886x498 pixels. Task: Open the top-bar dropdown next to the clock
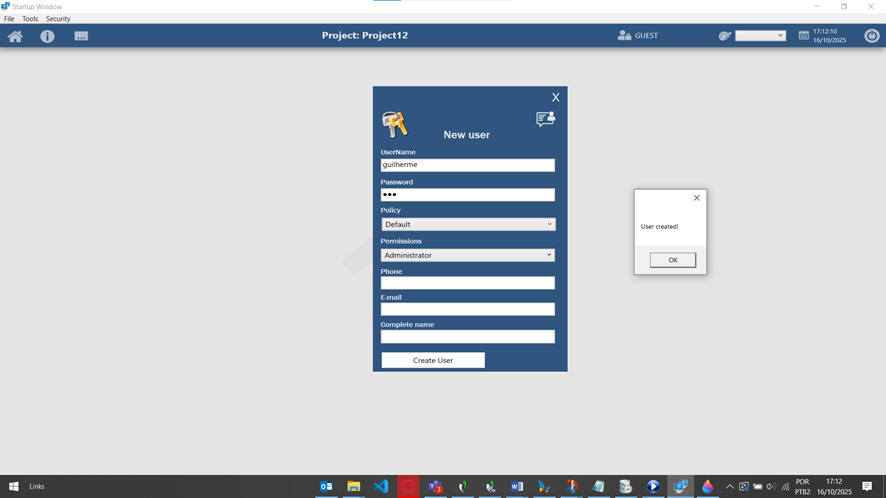coord(760,36)
